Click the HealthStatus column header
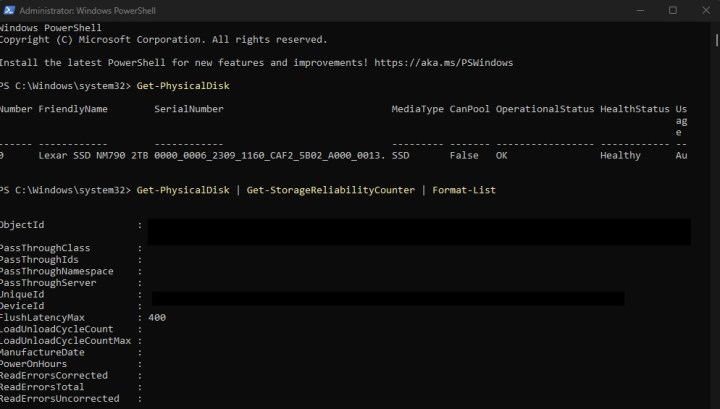 (x=632, y=108)
